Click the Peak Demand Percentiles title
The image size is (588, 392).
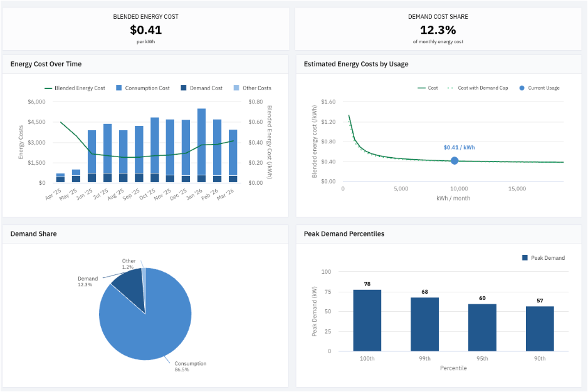coord(344,234)
